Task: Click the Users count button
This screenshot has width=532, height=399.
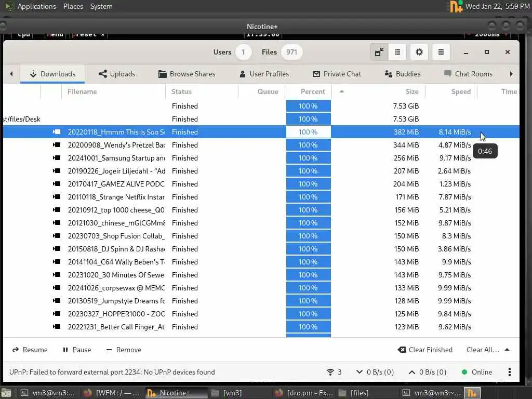Action: coord(243,52)
